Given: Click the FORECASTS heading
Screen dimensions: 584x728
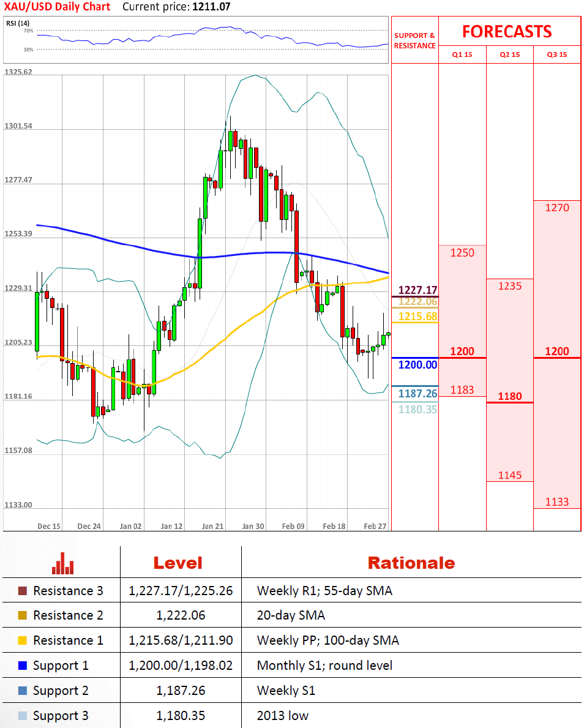Looking at the screenshot, I should (x=507, y=32).
